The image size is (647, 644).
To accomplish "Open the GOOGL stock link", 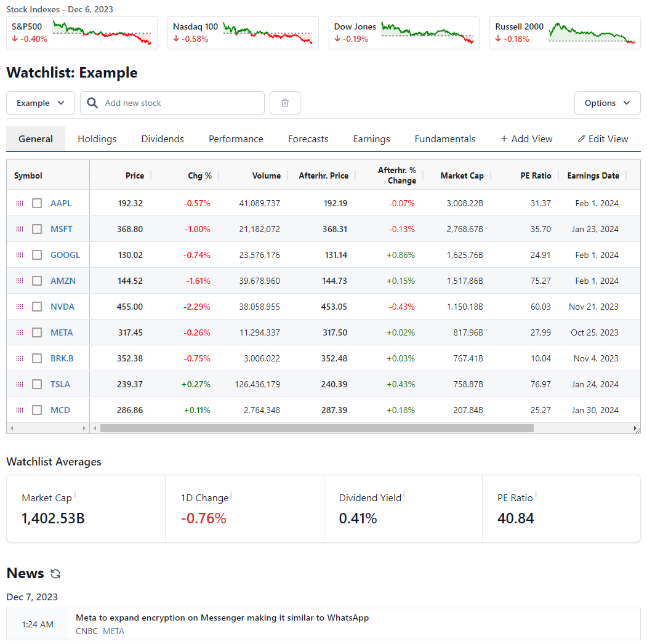I will 65,255.
